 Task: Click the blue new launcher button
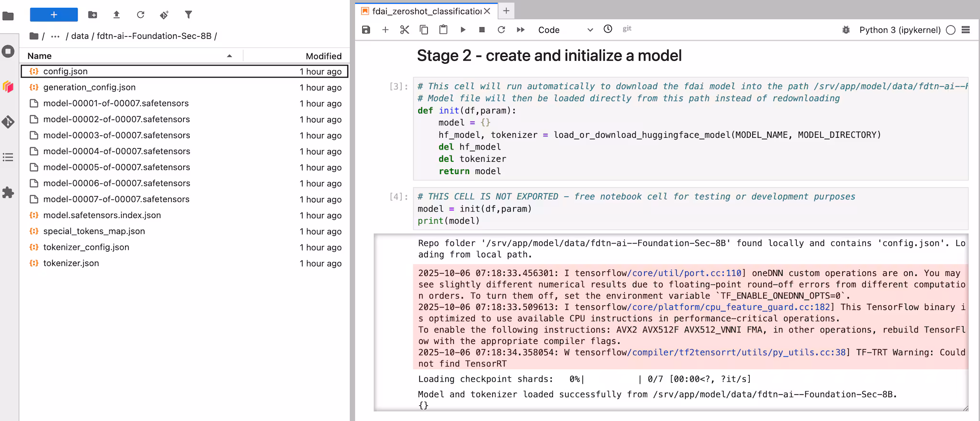(x=54, y=15)
